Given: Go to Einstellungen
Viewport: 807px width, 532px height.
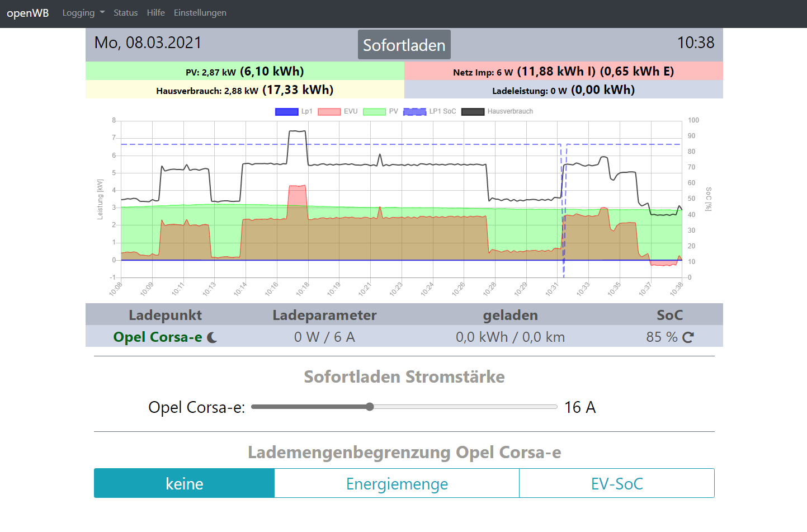Looking at the screenshot, I should point(200,13).
